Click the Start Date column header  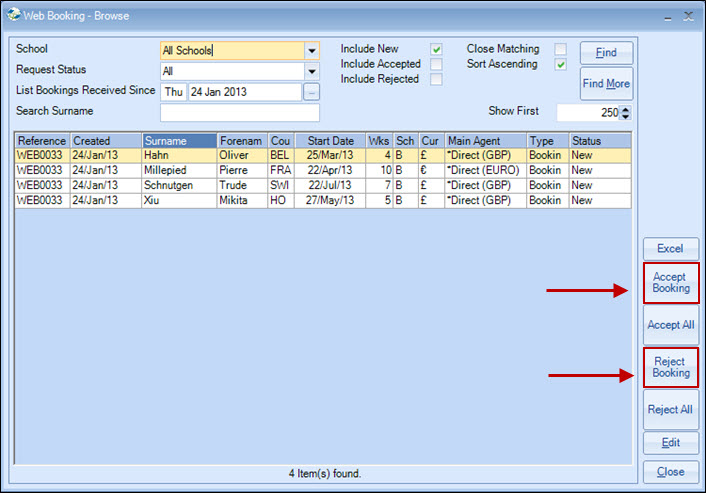click(330, 141)
